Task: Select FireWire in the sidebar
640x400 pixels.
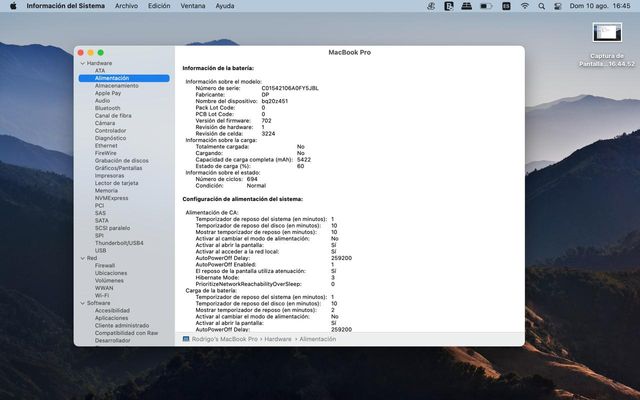Action: pyautogui.click(x=105, y=153)
